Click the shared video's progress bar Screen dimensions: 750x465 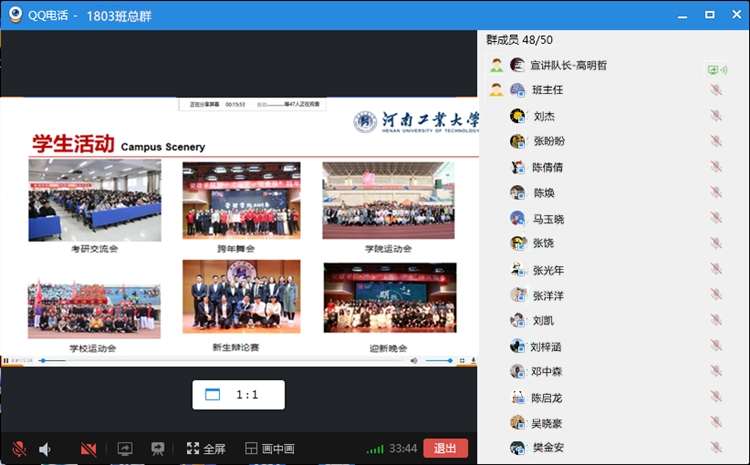[x=220, y=360]
